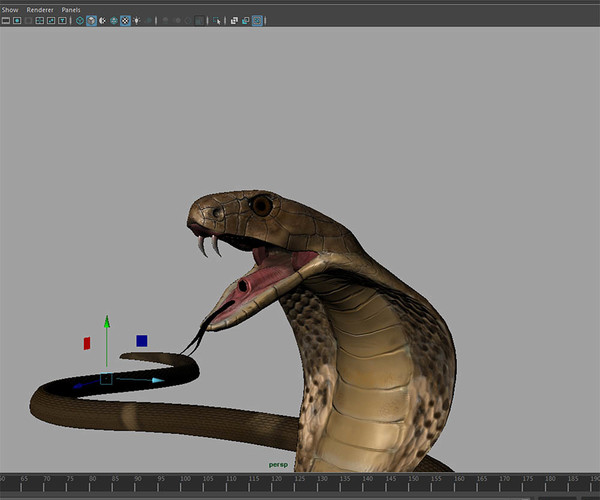Open the Show menu

10,10
